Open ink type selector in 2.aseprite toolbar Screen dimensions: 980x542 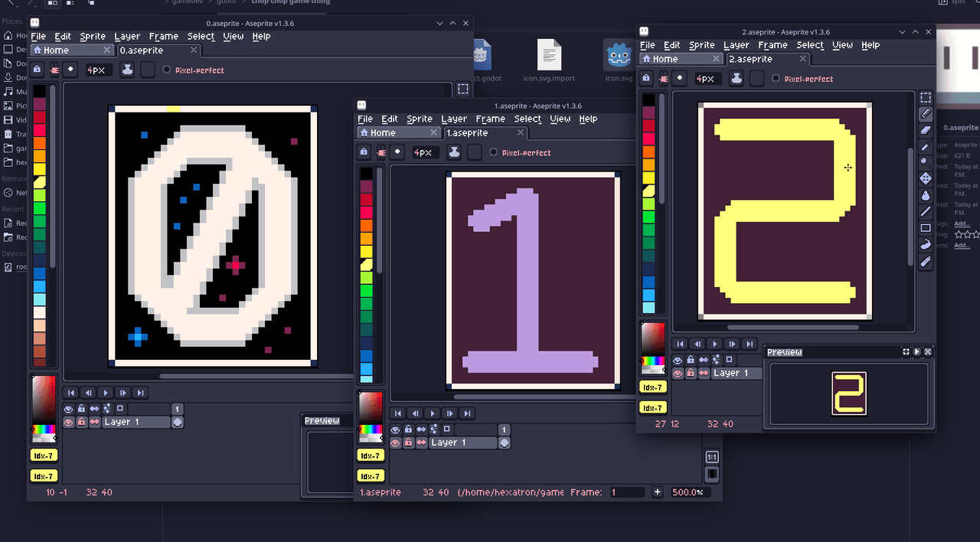point(736,78)
